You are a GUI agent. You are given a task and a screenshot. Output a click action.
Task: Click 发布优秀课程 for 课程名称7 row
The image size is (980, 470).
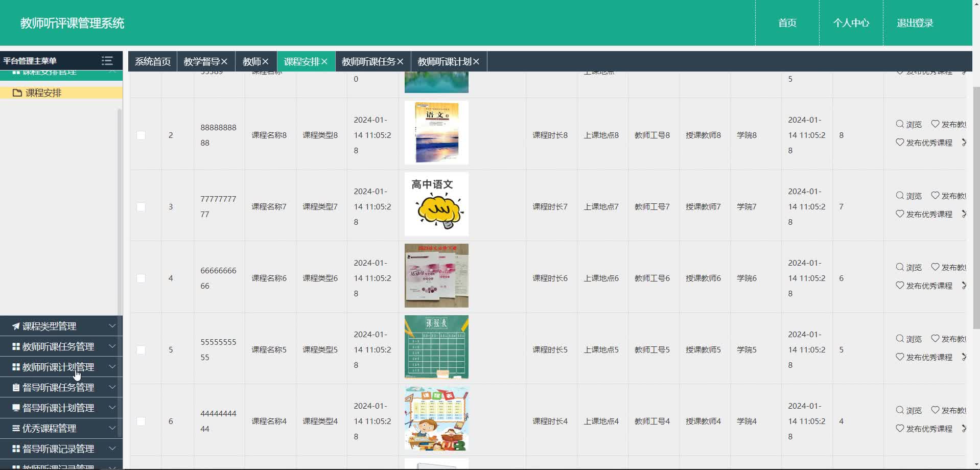click(924, 214)
